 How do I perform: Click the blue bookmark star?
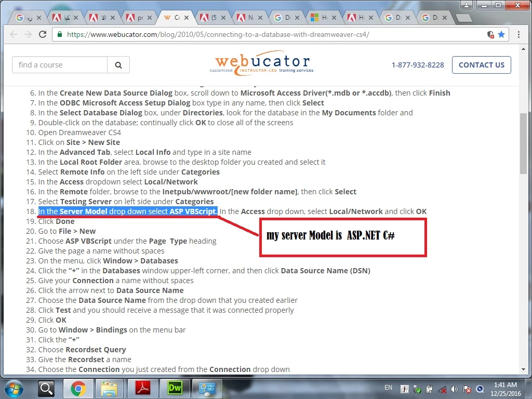click(x=501, y=34)
